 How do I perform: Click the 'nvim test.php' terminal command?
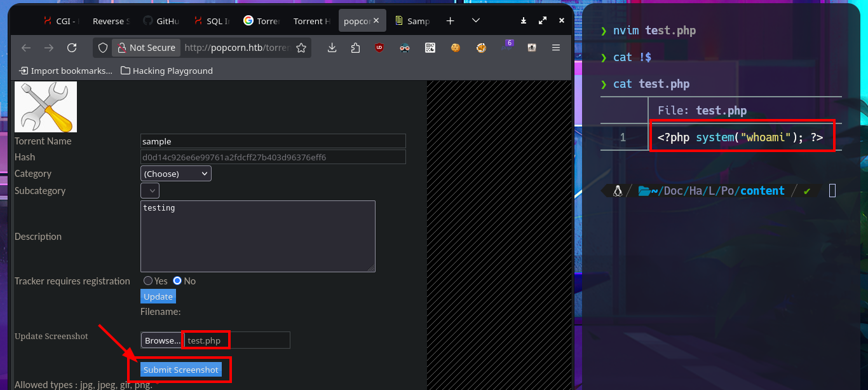click(654, 31)
